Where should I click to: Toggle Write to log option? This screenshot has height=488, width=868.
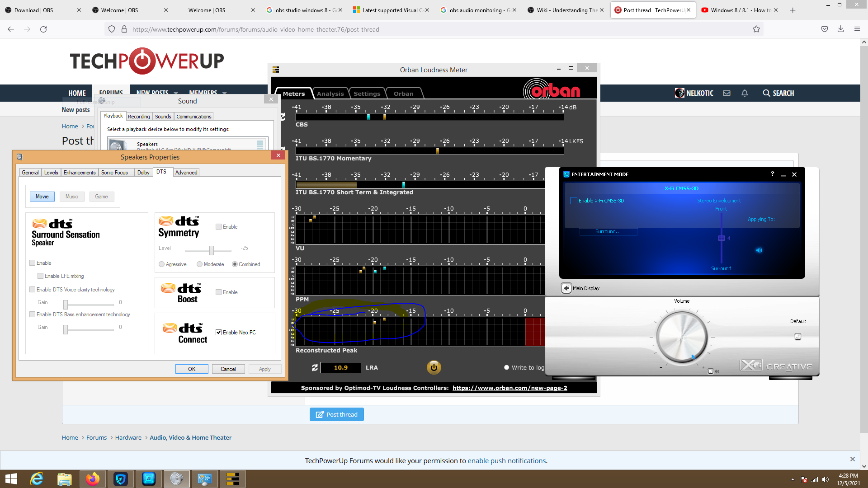coord(506,368)
